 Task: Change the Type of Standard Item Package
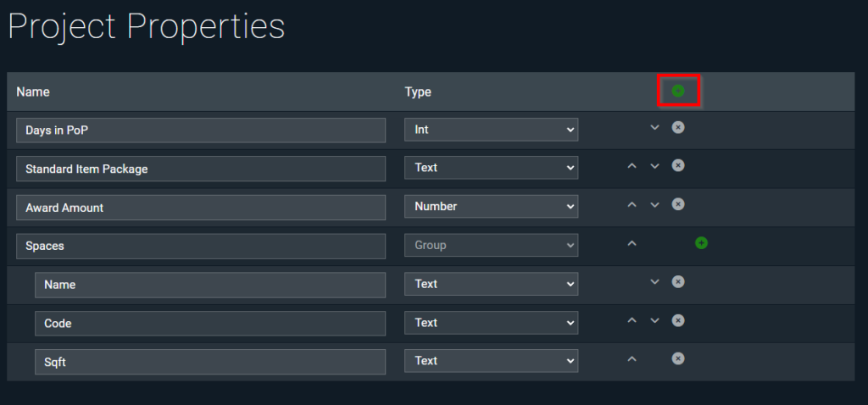pos(492,168)
